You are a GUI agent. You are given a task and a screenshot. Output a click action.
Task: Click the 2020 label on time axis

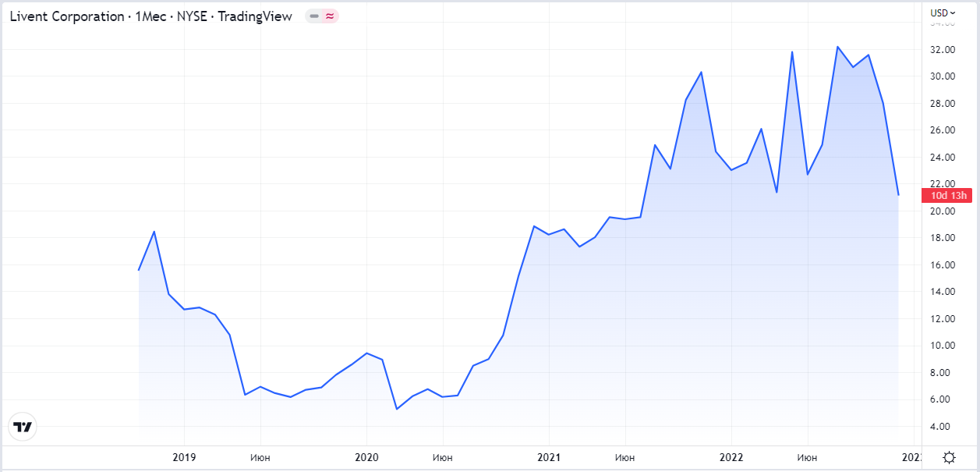[x=366, y=458]
